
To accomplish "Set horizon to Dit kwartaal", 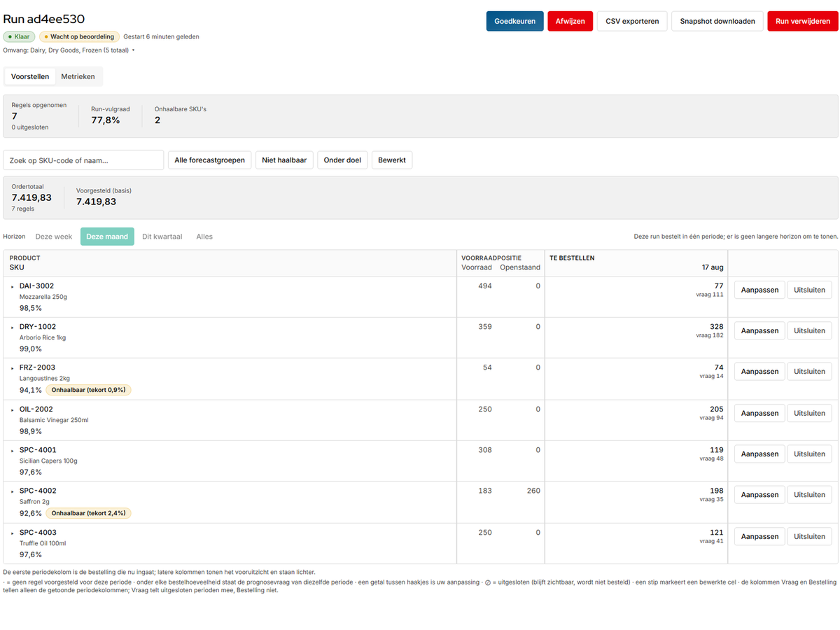I will tap(162, 237).
